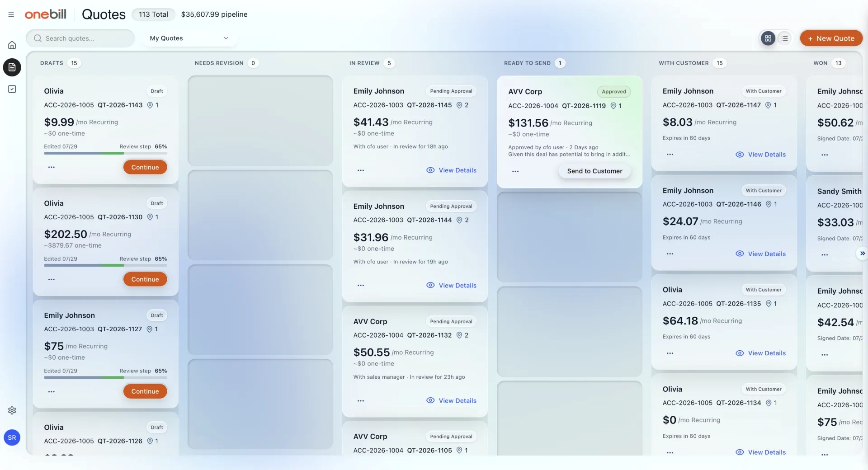
Task: Click review progress bar on QT-2026-1143
Action: (x=105, y=153)
